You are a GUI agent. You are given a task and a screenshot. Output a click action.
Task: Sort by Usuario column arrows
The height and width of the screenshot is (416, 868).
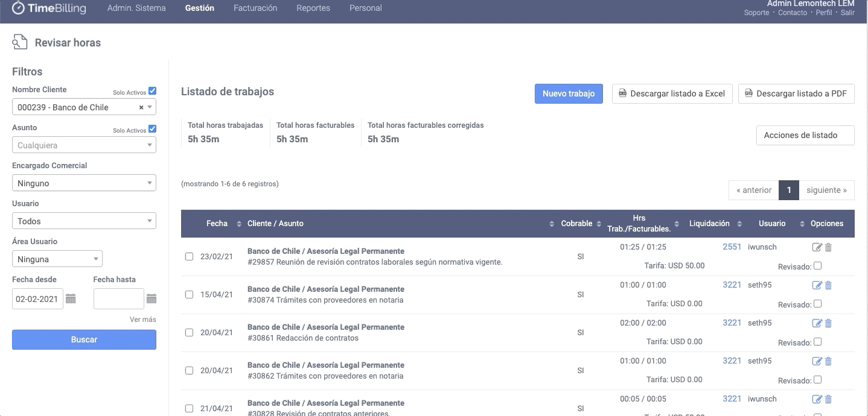802,224
